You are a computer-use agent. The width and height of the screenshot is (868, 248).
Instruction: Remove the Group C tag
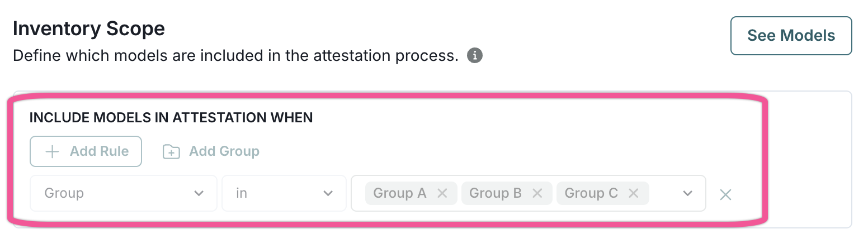coord(633,193)
